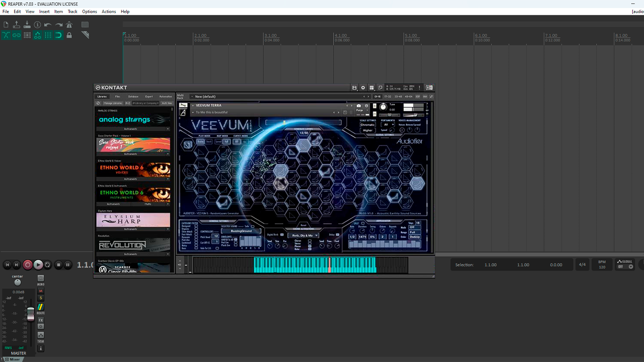This screenshot has width=644, height=362.
Task: Toggle the Organic category filter checkbox
Action: pos(196,229)
